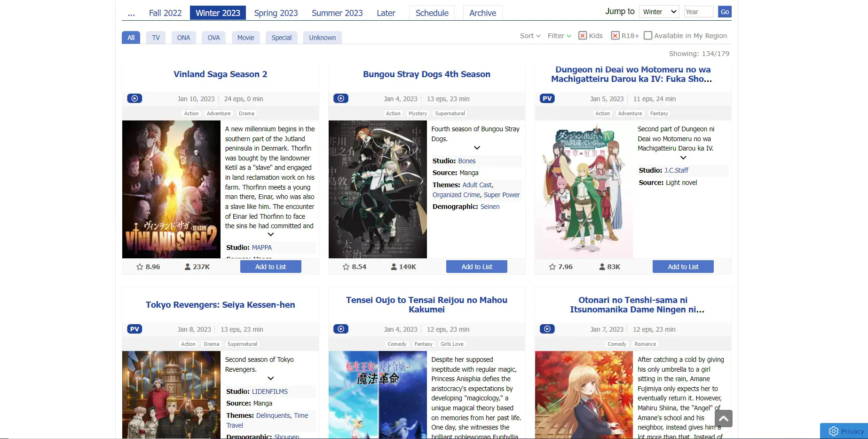Enable Available in My Region checkbox
Viewport: 868px width, 439px height.
(x=648, y=35)
